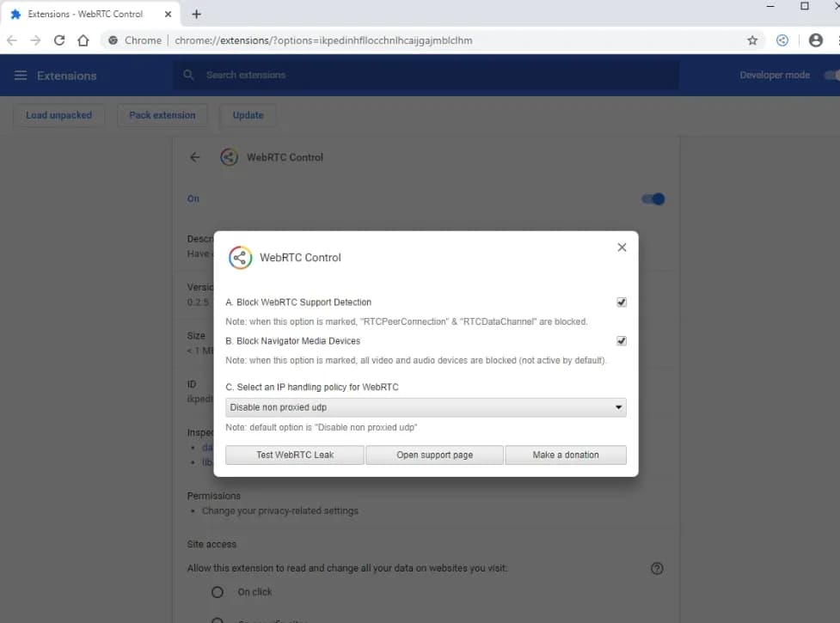This screenshot has height=623, width=840.
Task: Open the Chrome profile avatar icon
Action: point(816,40)
